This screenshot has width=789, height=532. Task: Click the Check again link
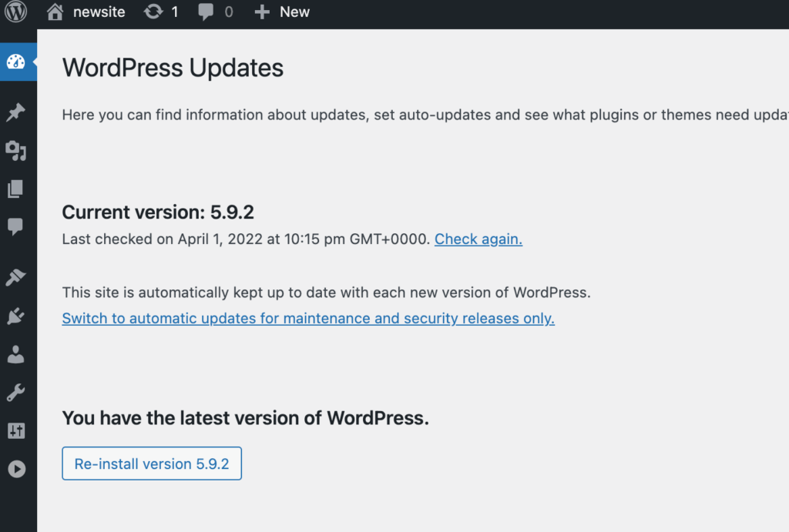coord(478,239)
